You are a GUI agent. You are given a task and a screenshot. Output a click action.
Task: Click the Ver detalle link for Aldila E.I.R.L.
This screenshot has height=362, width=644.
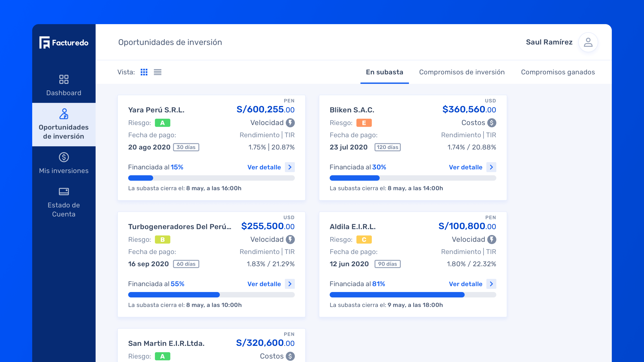point(465,284)
